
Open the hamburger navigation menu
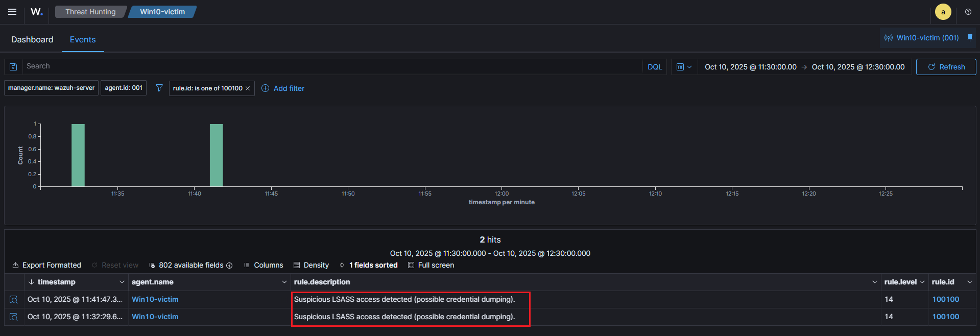click(x=12, y=12)
